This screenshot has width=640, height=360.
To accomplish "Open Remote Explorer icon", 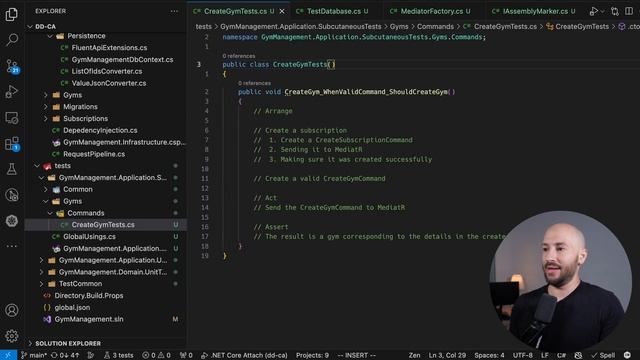I will (x=11, y=118).
